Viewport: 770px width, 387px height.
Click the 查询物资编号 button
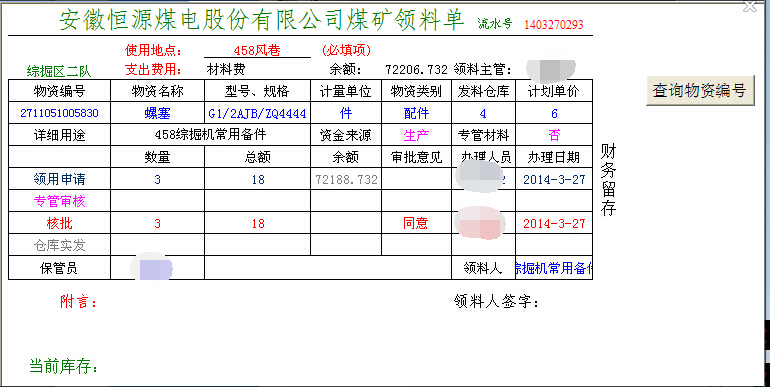coord(700,90)
